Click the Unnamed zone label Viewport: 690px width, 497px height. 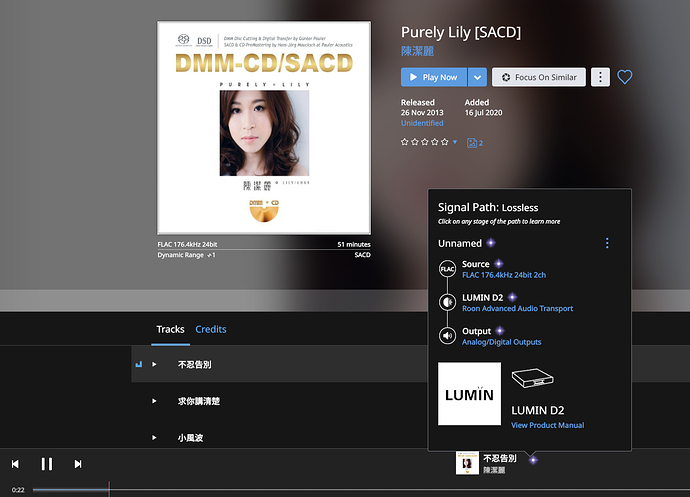(x=460, y=243)
